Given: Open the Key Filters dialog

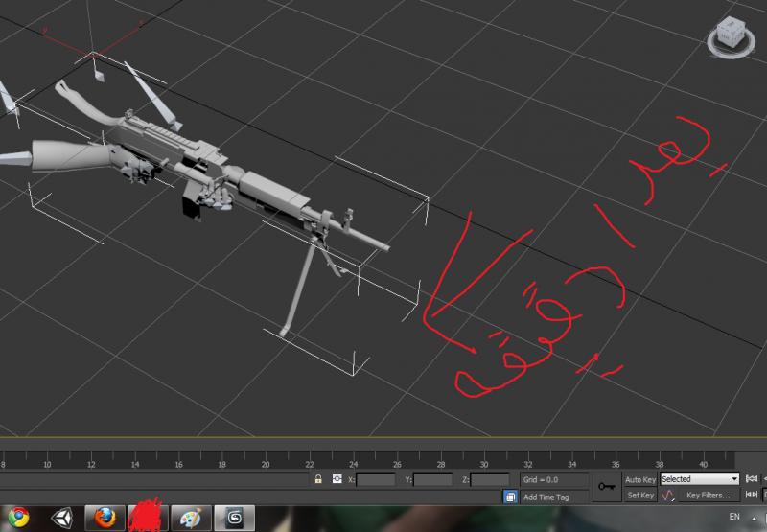Looking at the screenshot, I should [x=708, y=496].
